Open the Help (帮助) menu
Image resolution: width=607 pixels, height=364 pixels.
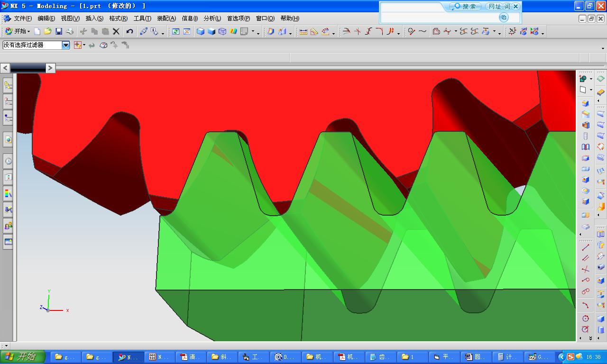290,18
